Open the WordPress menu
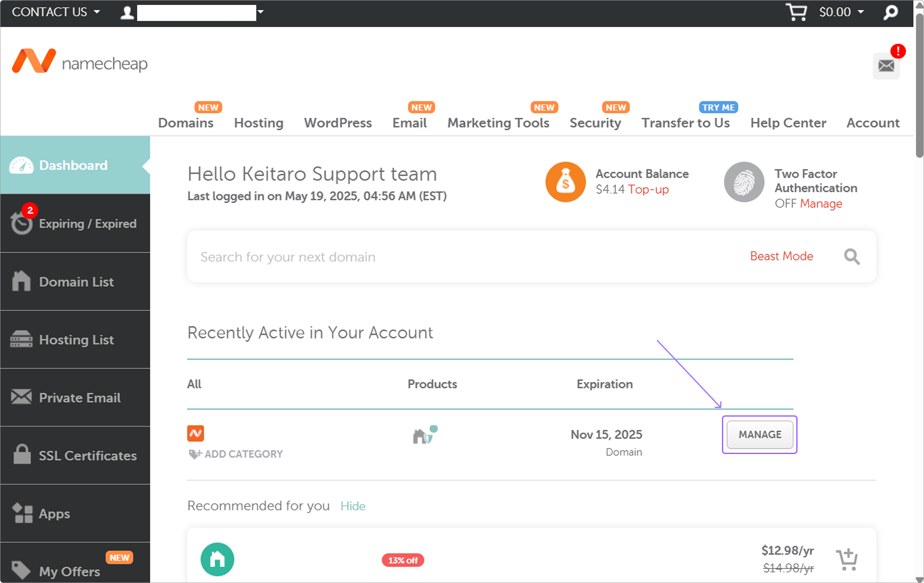Image resolution: width=924 pixels, height=583 pixels. coord(338,123)
